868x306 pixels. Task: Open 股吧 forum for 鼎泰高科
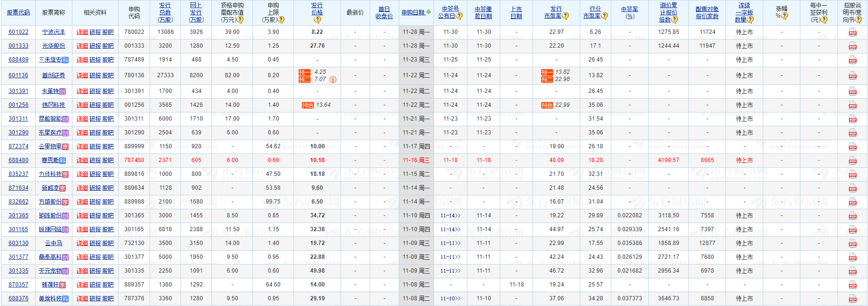(108, 257)
